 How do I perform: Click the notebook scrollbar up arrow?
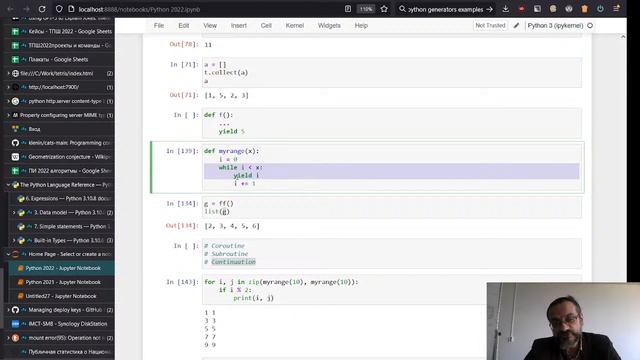[x=623, y=37]
